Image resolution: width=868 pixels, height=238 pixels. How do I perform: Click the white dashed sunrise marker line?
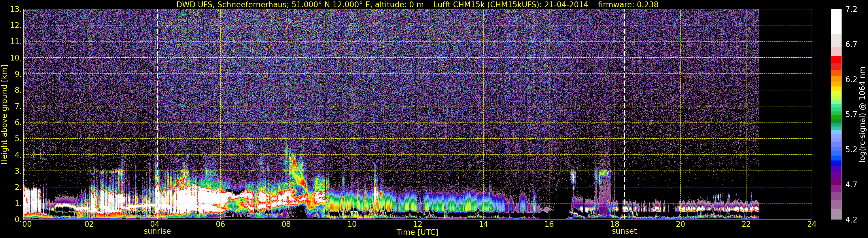[x=157, y=114]
